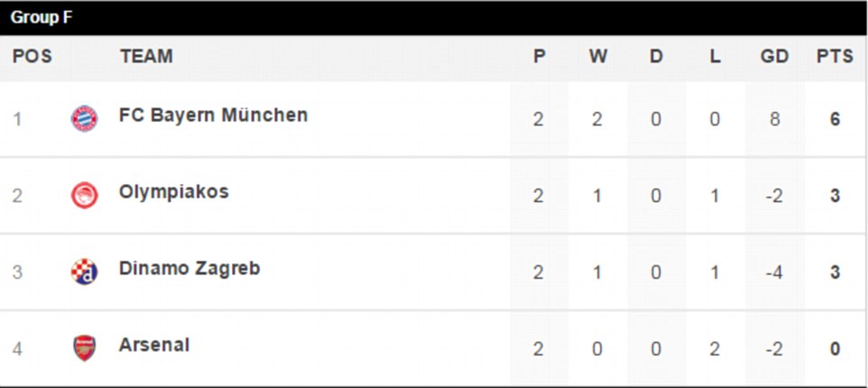Sort by the GD column header
Image resolution: width=868 pixels, height=388 pixels.
(774, 57)
